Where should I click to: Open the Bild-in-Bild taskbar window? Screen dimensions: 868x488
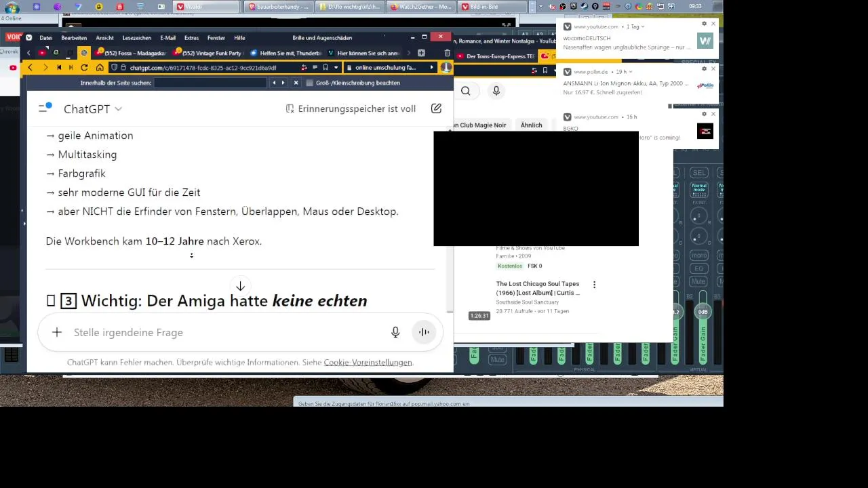tap(492, 7)
